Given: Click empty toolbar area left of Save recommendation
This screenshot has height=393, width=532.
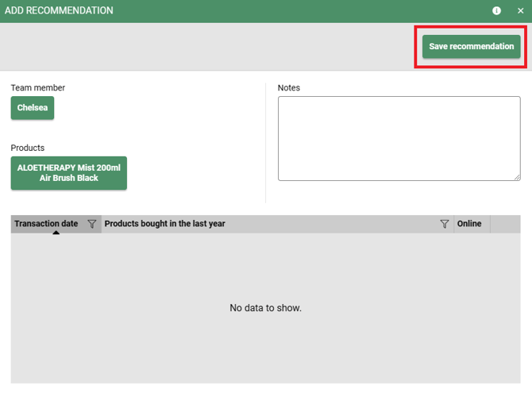Looking at the screenshot, I should click(206, 47).
